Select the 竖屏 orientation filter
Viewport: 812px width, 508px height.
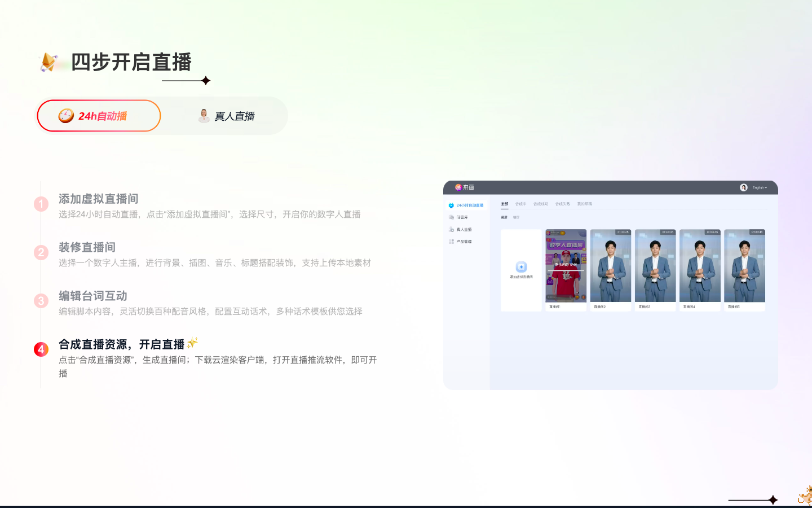tap(505, 217)
